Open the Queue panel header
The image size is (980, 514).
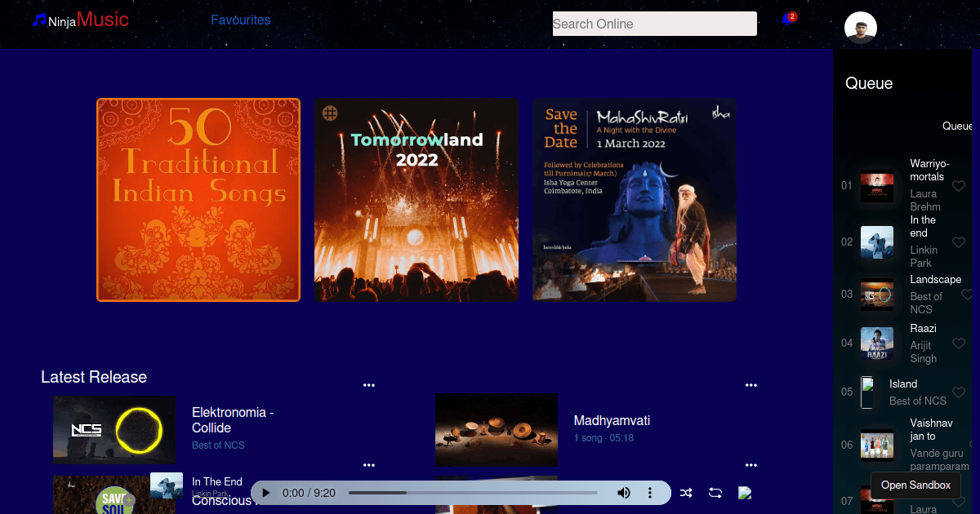(868, 83)
